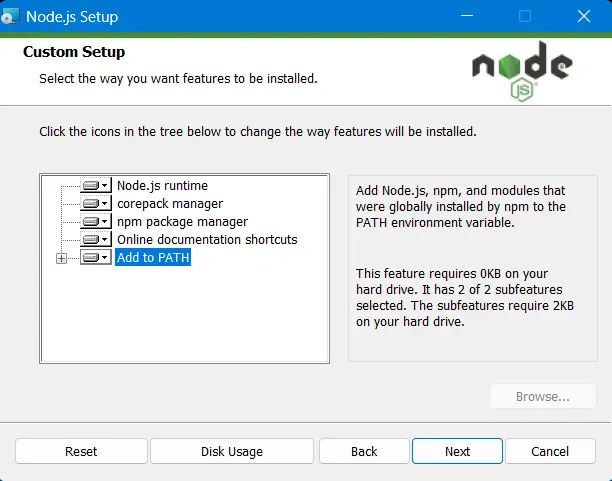Select the corepack manager feature
Viewport: 612px width, 481px height.
[170, 203]
